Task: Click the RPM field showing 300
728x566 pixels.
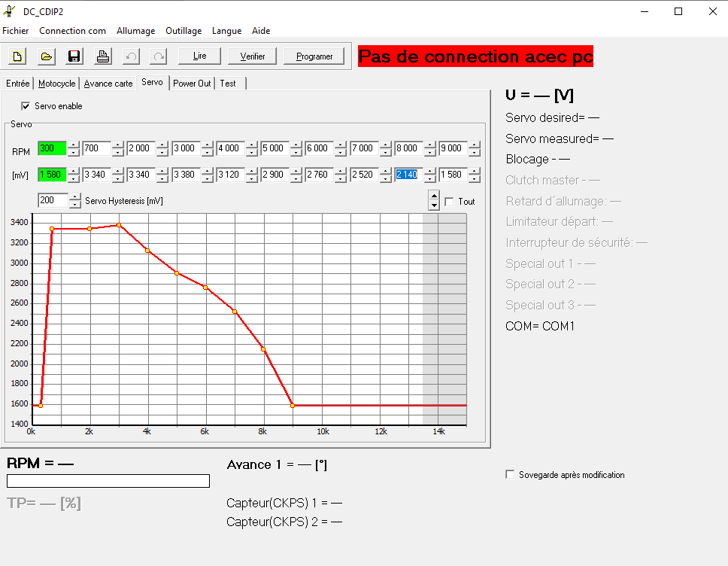Action: pos(52,148)
